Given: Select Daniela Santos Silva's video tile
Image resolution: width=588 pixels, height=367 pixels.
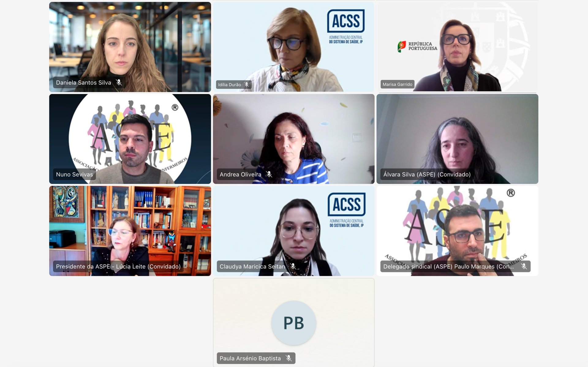Looking at the screenshot, I should tap(130, 47).
